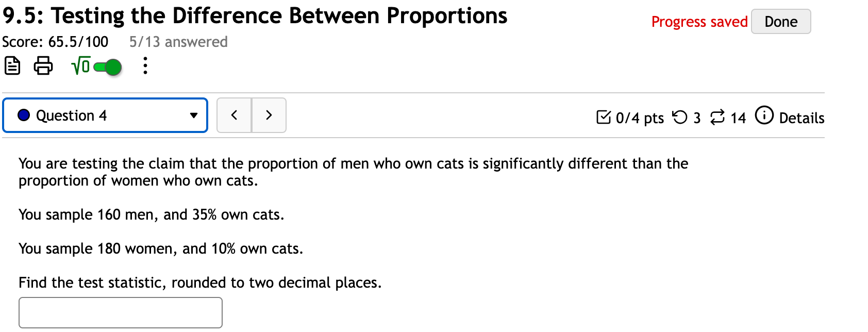
Task: Open the vertical three-dot overflow menu
Action: point(145,66)
